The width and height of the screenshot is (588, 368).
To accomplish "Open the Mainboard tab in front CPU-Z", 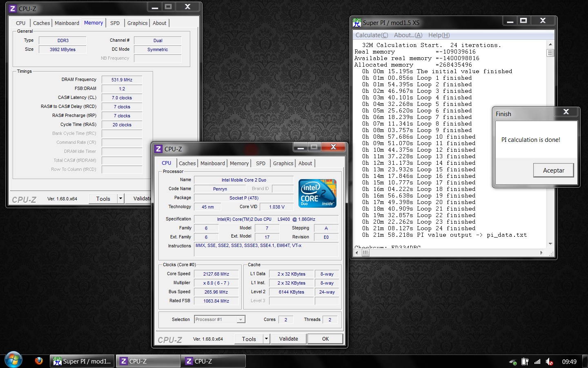I will [x=213, y=163].
